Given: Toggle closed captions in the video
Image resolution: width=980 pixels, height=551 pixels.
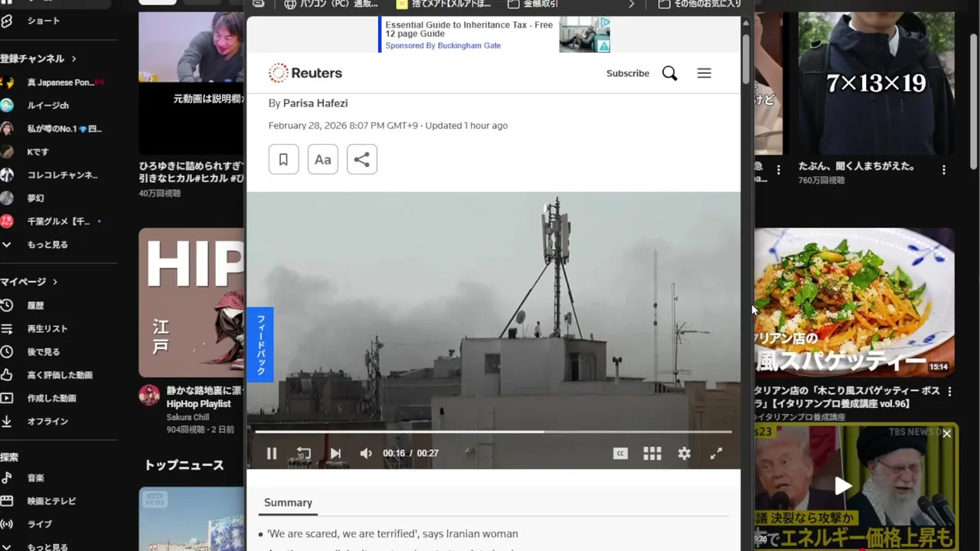Looking at the screenshot, I should [x=620, y=454].
